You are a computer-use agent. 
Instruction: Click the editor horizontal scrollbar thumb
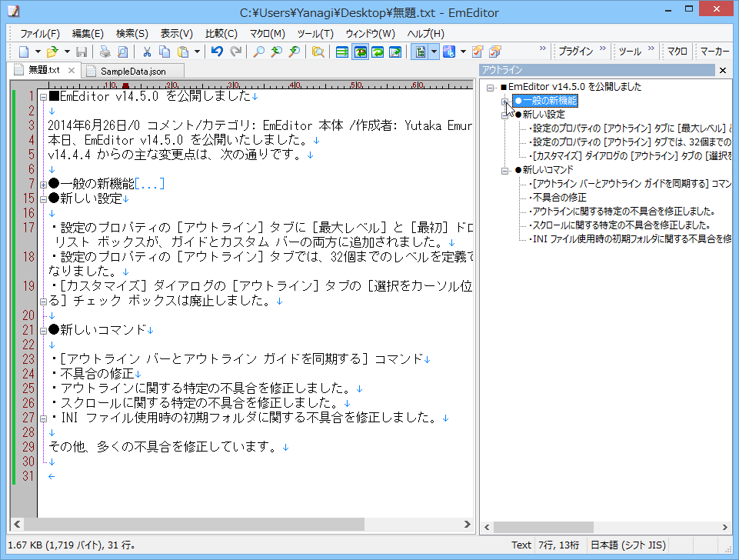(195, 524)
